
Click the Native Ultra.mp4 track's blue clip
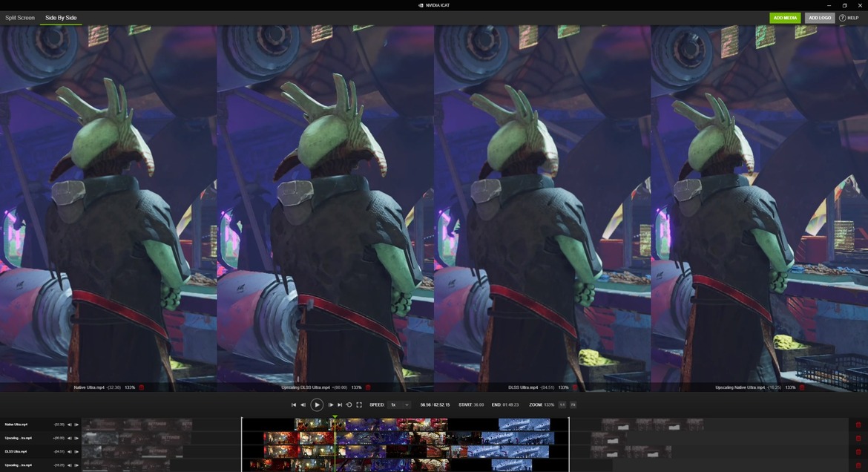click(x=524, y=425)
